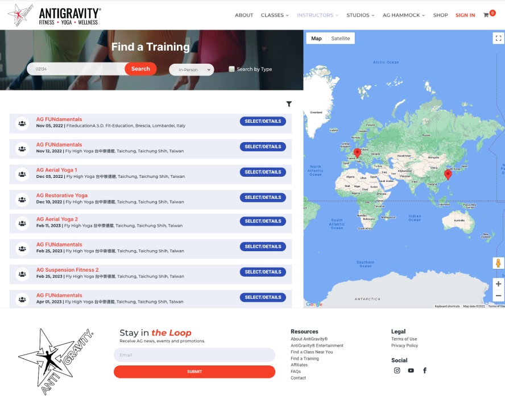Open Keyboard shortcuts link on map
The width and height of the screenshot is (505, 420).
pos(447,306)
